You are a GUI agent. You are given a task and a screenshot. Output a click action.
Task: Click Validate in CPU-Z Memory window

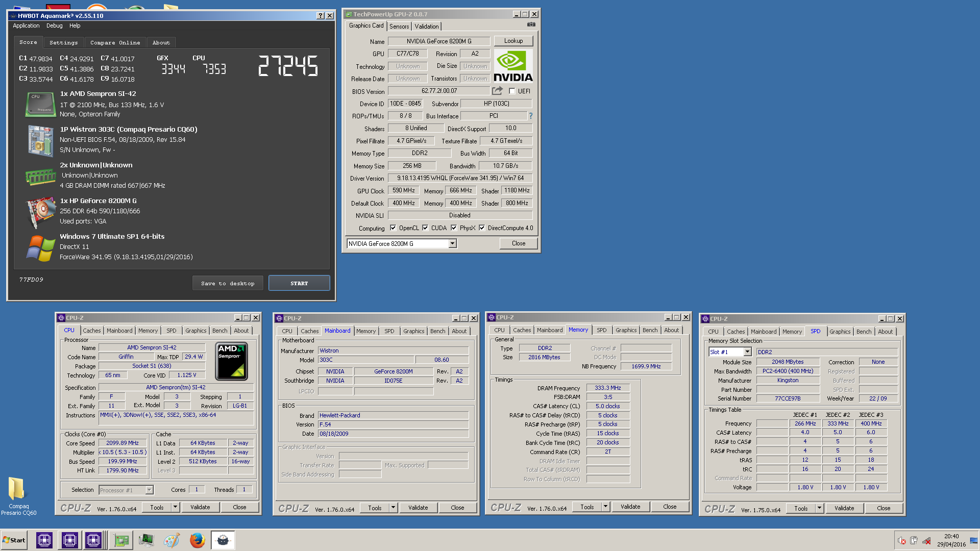point(630,507)
